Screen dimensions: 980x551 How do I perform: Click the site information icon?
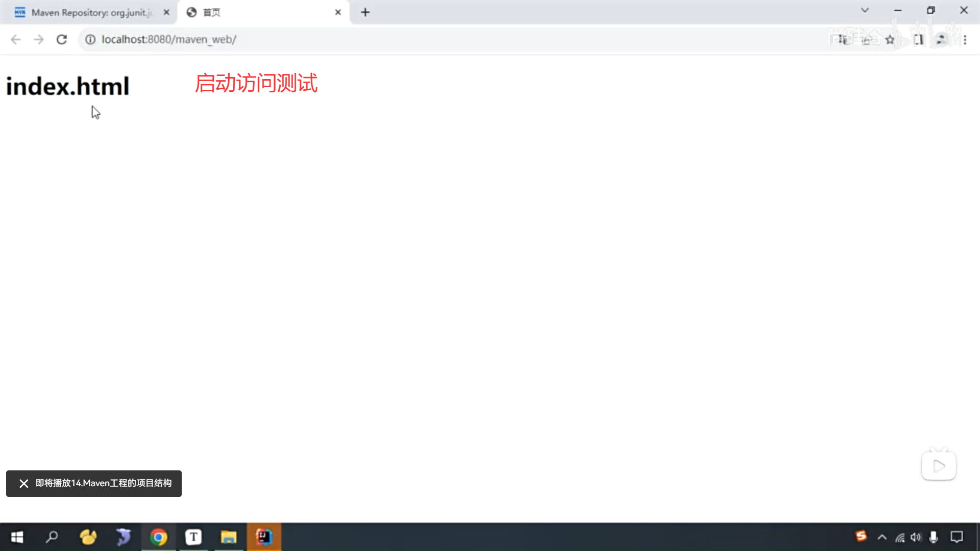point(90,39)
